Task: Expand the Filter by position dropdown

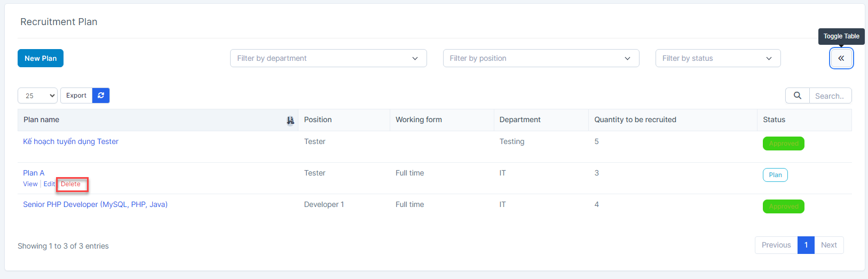Action: 541,58
